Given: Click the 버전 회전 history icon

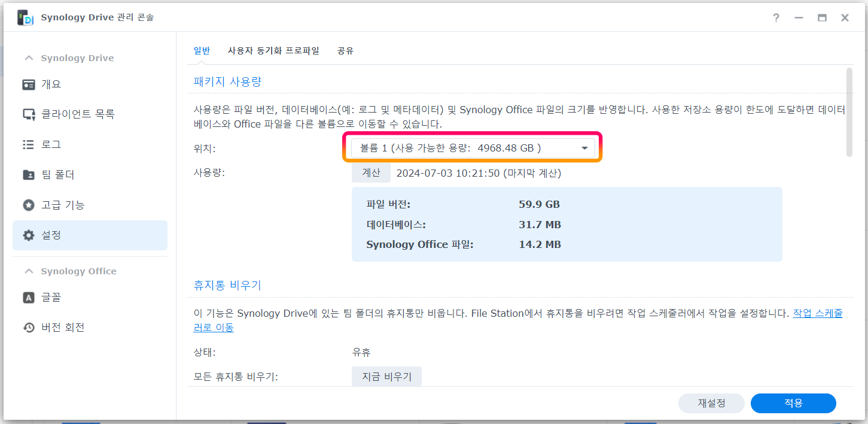Looking at the screenshot, I should pyautogui.click(x=29, y=328).
